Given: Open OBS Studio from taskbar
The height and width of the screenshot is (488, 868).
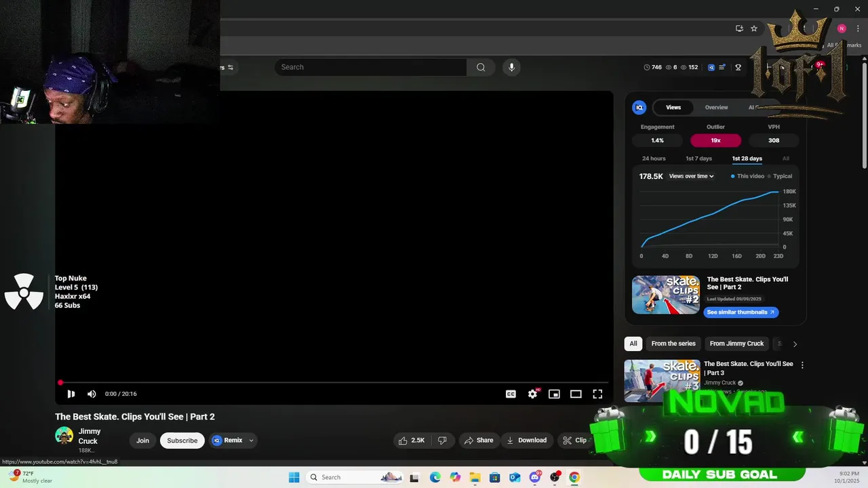Looking at the screenshot, I should point(555,477).
